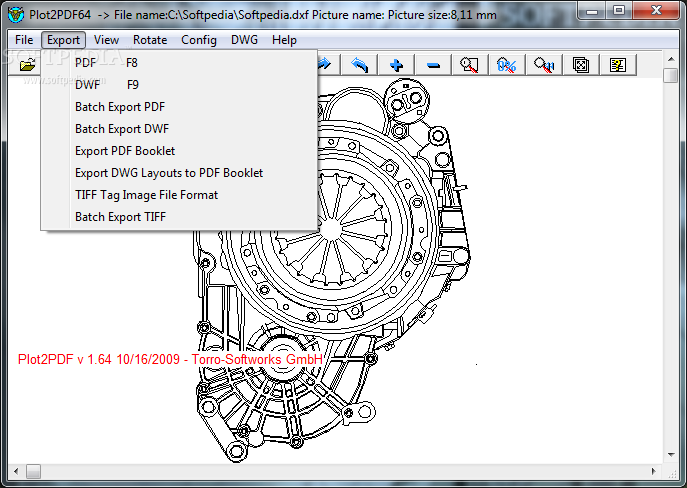Select Export DWG Layouts to PDF Booklet

click(179, 173)
